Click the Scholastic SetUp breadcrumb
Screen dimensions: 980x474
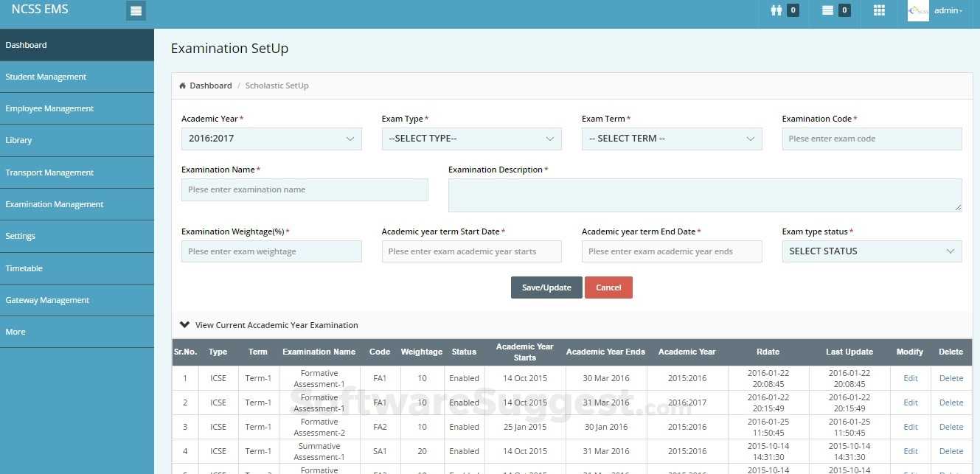pyautogui.click(x=277, y=86)
